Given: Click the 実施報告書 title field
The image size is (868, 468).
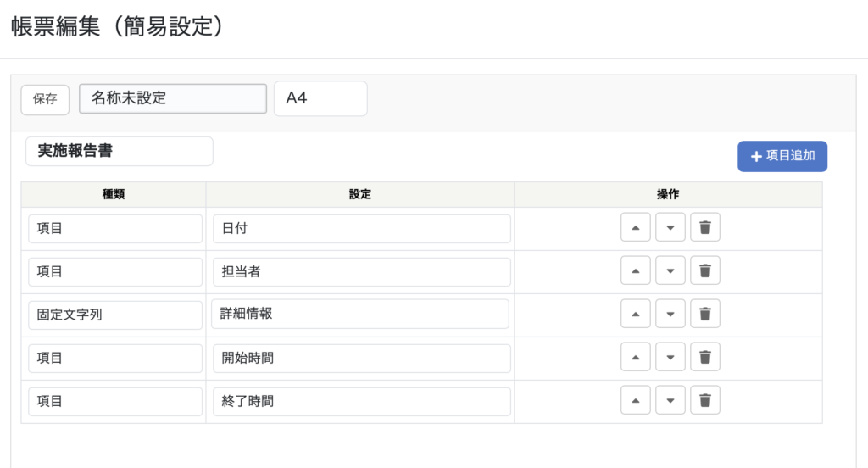Looking at the screenshot, I should (x=120, y=152).
